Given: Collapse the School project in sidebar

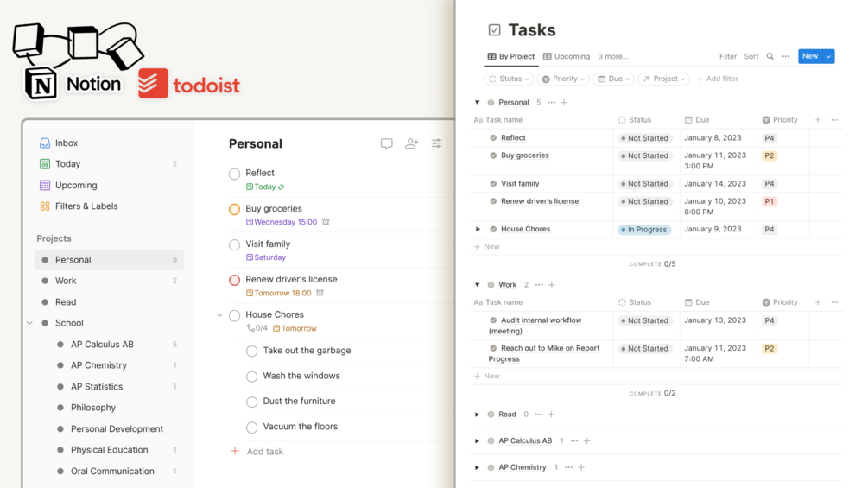Looking at the screenshot, I should [30, 323].
